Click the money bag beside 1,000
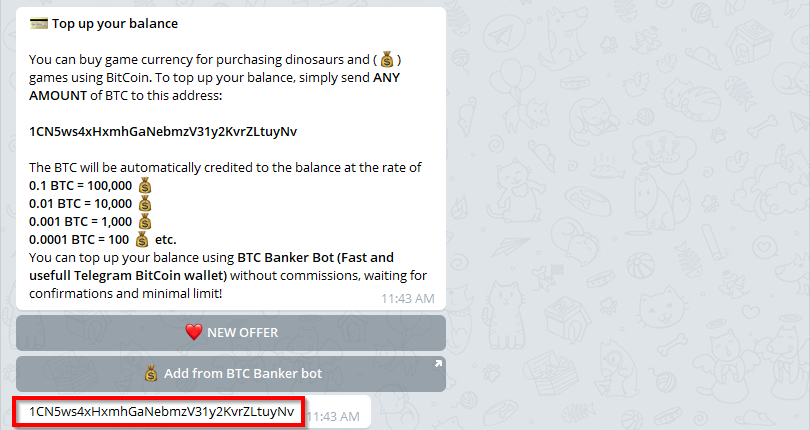Screen dimensions: 810x430 (x=145, y=222)
